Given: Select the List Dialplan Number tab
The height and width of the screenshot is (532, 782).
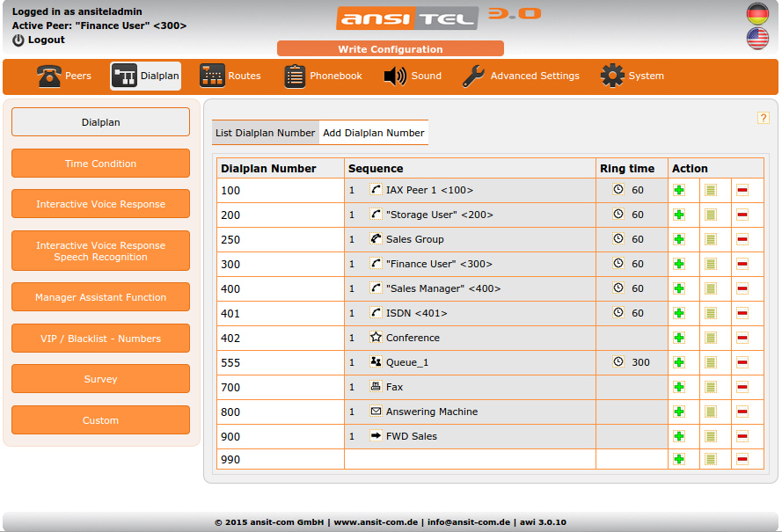Looking at the screenshot, I should [x=265, y=132].
